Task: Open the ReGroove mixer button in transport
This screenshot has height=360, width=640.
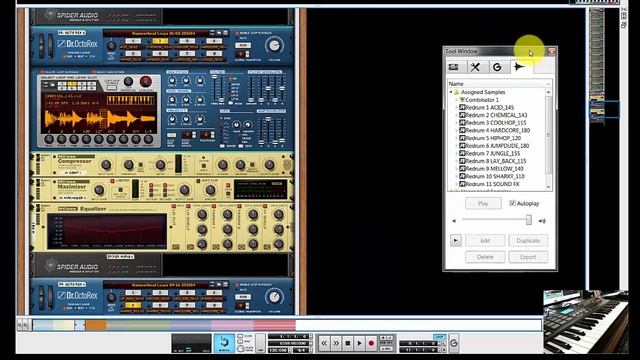Action: [x=453, y=343]
